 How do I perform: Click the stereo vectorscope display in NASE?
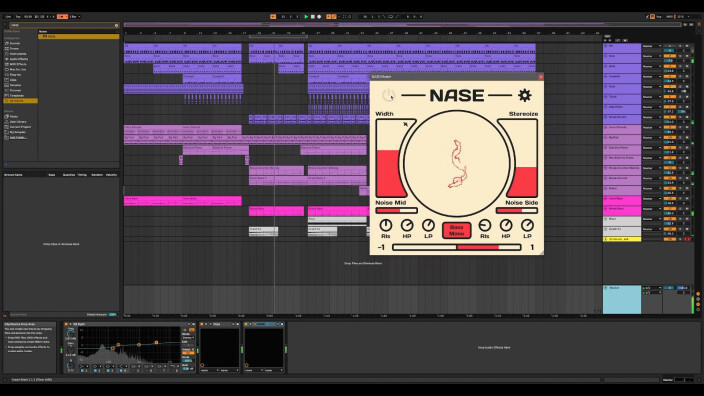[x=457, y=164]
